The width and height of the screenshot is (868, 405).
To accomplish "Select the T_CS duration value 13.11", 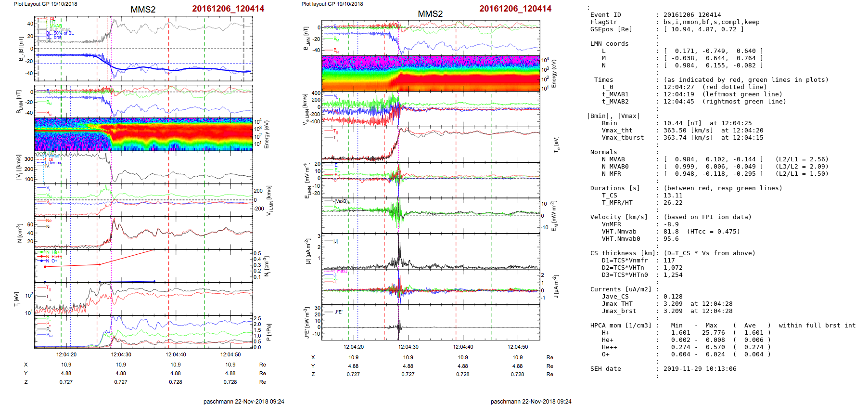I will [673, 196].
